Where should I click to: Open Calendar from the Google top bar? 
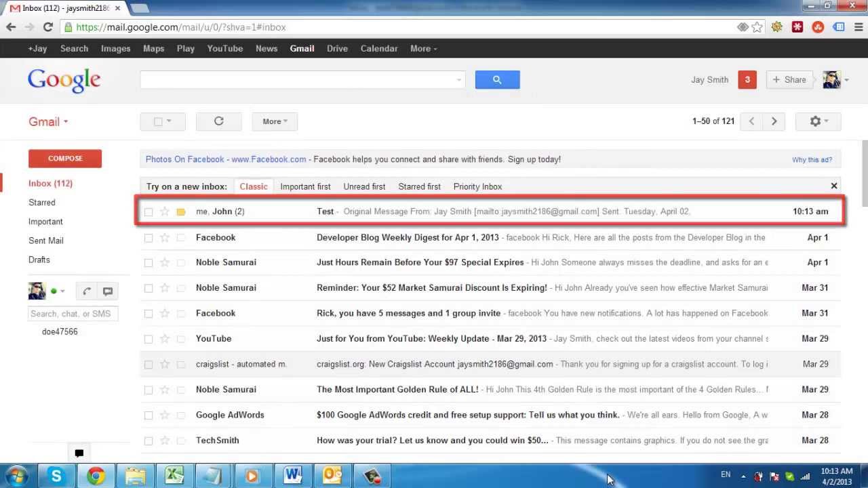tap(379, 49)
